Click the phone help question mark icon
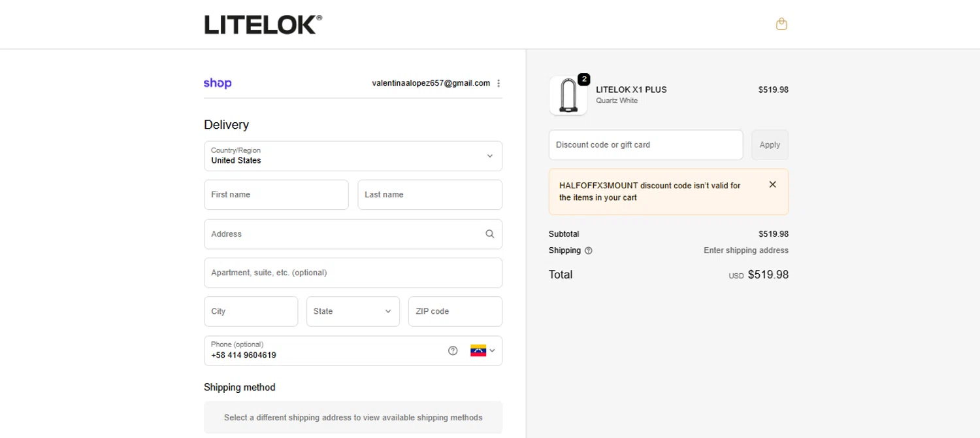980x438 pixels. pos(453,350)
